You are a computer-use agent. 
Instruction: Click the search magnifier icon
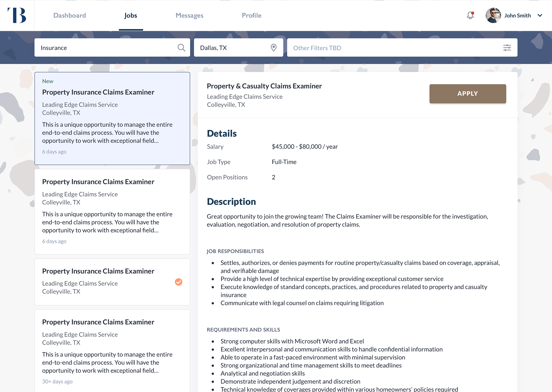point(181,48)
